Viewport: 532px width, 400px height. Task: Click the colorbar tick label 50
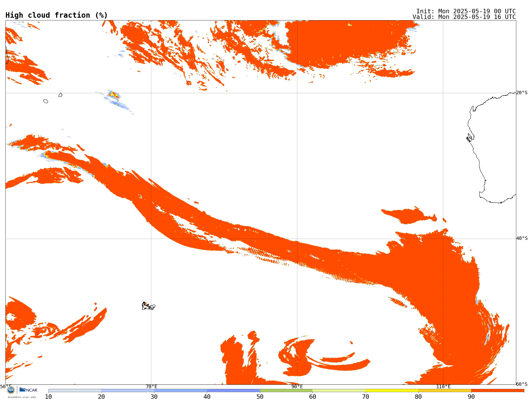(260, 397)
